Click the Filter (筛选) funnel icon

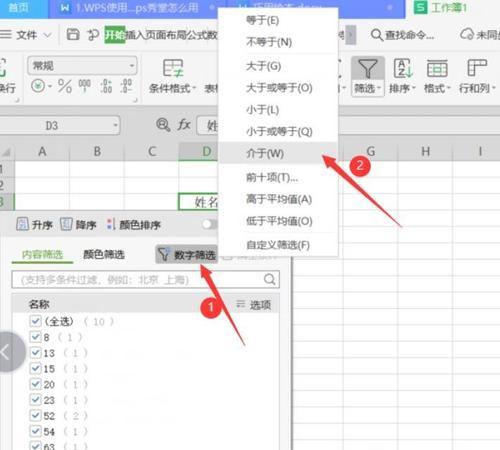[x=368, y=69]
